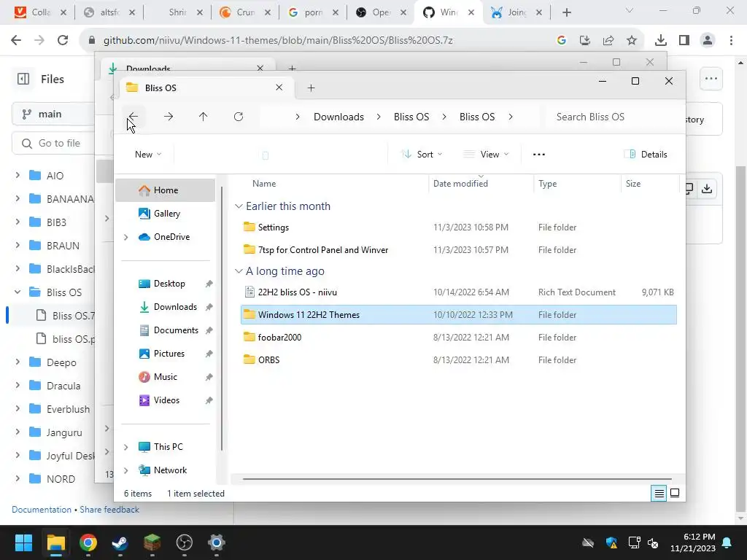Click Downloads in the breadcrumb path
Screen dimensions: 747x560
pyautogui.click(x=338, y=117)
